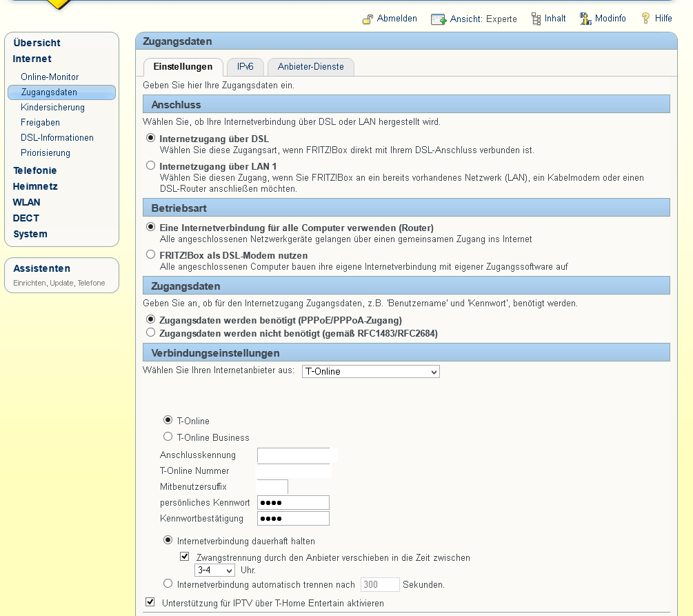The width and height of the screenshot is (693, 616).
Task: Open the System menu section
Action: pos(30,235)
